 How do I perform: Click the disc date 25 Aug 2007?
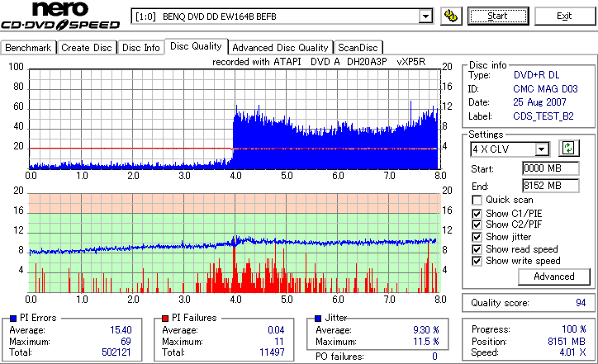[x=539, y=102]
